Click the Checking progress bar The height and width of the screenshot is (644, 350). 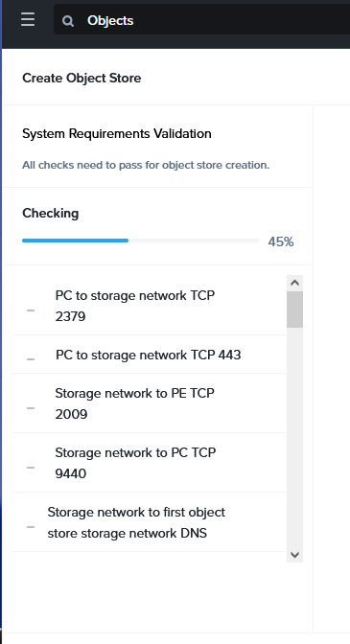point(141,241)
